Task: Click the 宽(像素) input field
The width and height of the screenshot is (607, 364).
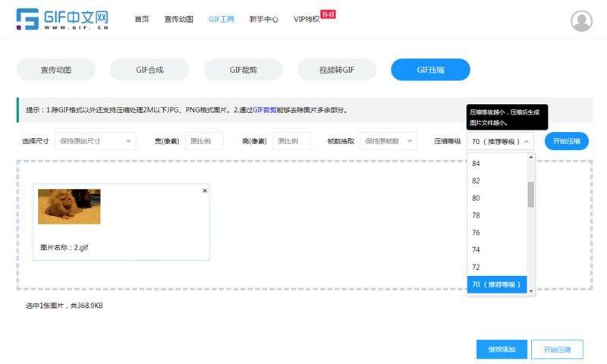Action: (204, 141)
